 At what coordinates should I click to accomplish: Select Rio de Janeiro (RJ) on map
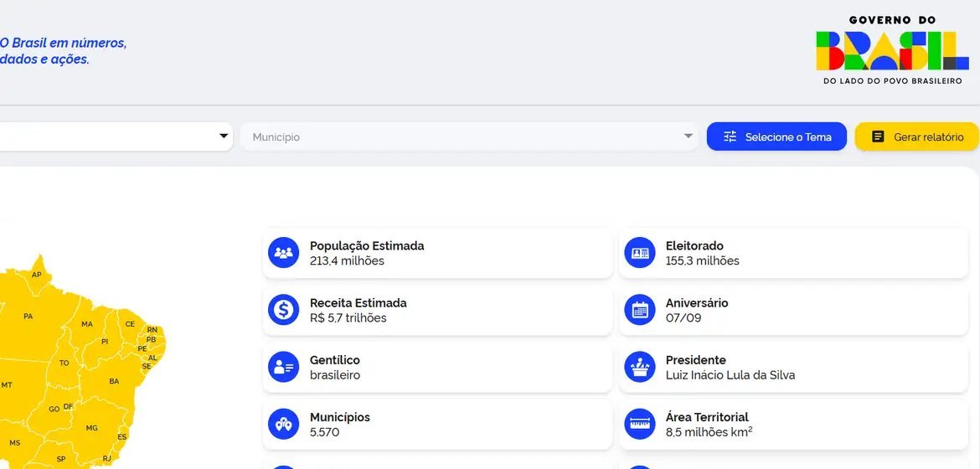tap(107, 459)
